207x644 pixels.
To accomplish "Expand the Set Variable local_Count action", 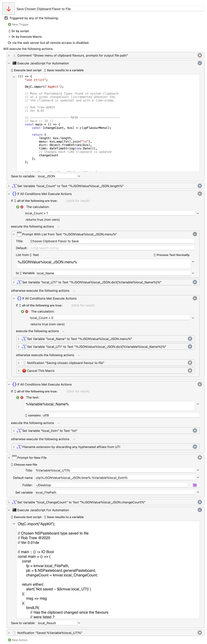I will click(x=9, y=186).
